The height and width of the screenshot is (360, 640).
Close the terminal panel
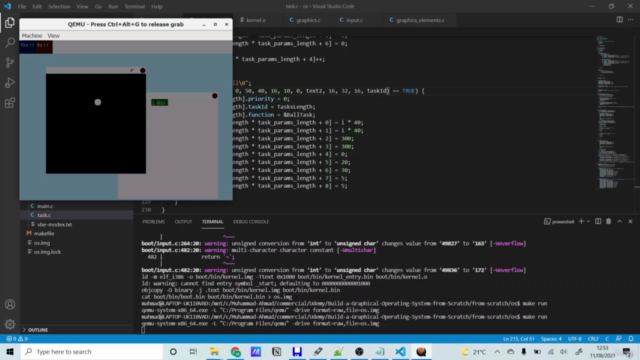(630, 221)
